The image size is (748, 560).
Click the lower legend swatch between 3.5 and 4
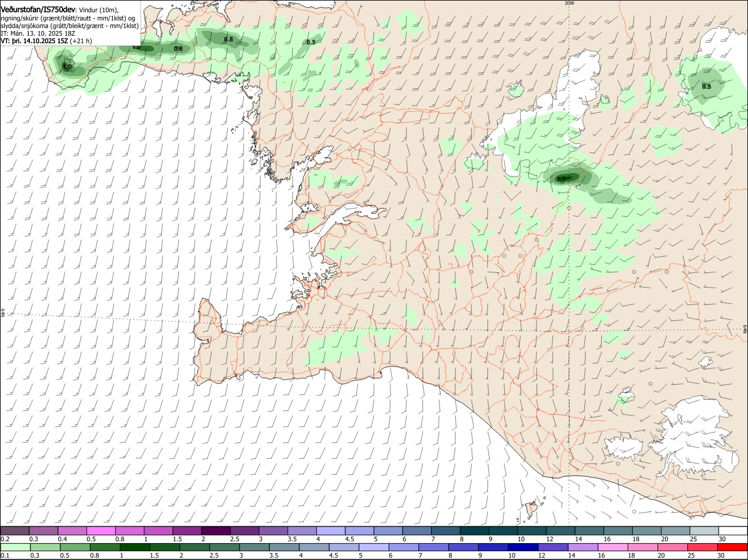[284, 547]
